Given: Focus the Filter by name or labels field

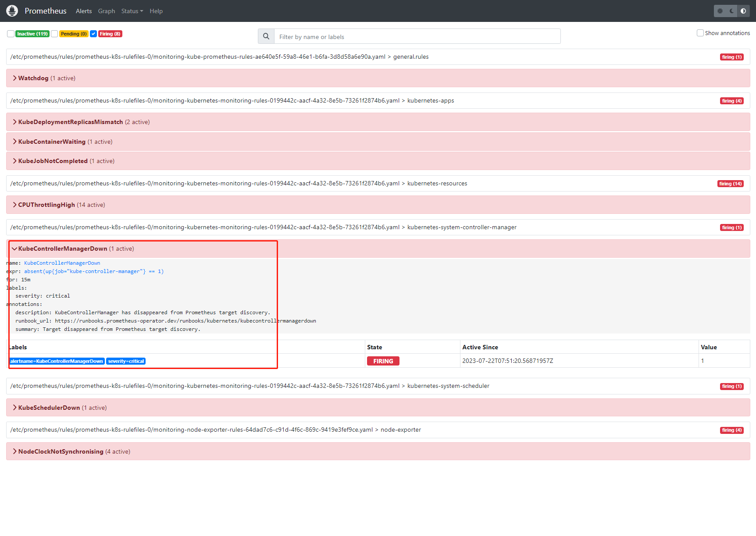Looking at the screenshot, I should point(417,36).
